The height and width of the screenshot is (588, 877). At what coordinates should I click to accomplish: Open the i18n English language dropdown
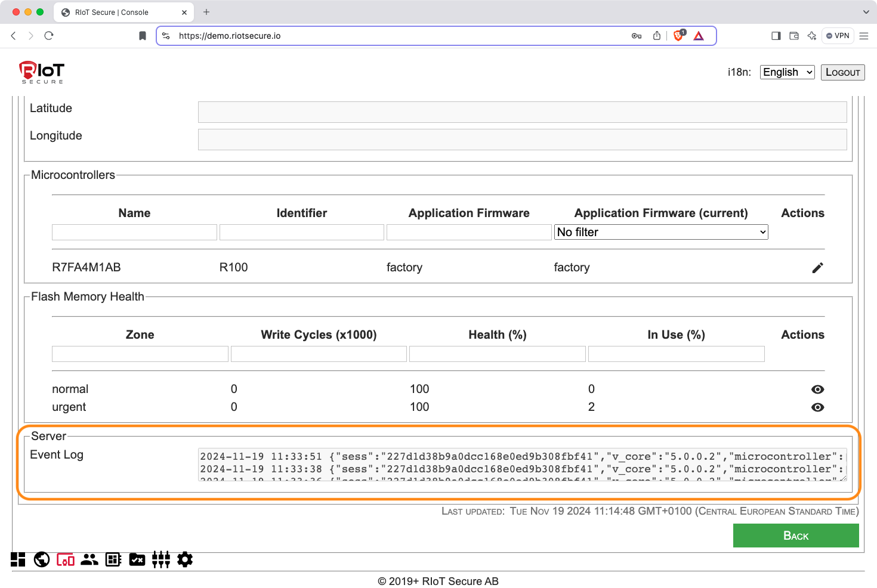787,72
